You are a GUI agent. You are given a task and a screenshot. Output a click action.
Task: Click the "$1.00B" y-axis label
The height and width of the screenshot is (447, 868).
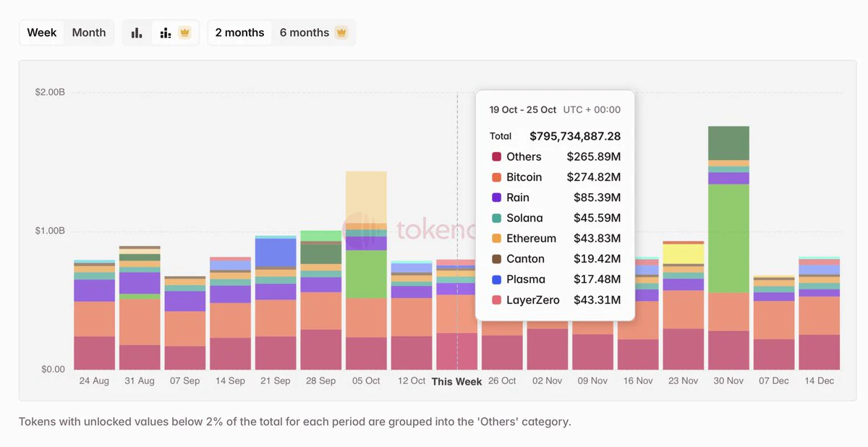50,231
